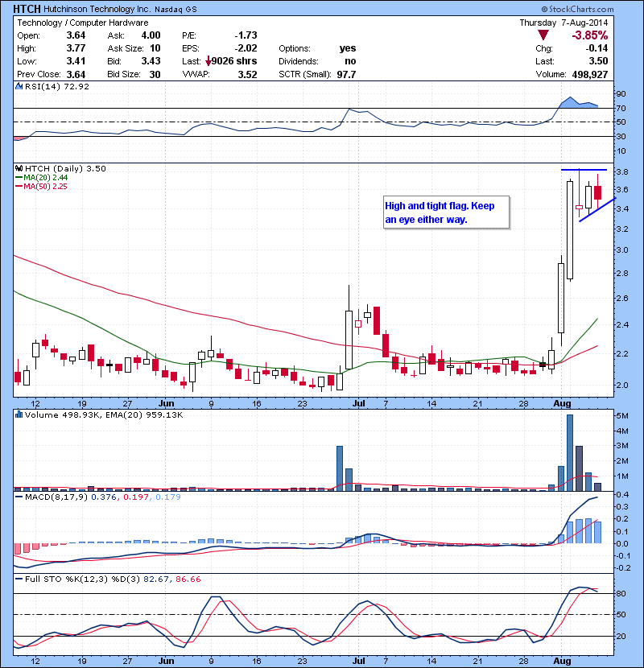Click the Ask price 4.00
Viewport: 644px width, 668px height.
(x=151, y=35)
